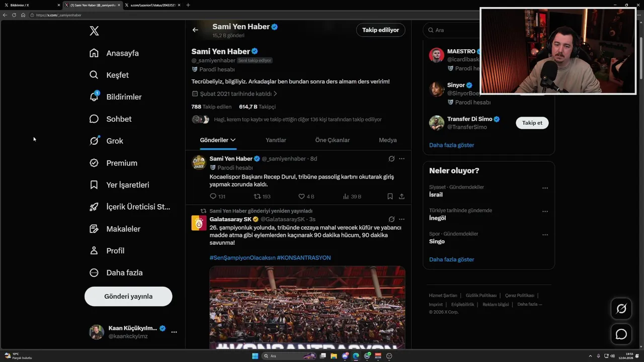
Task: Switch to the Öne Çıkanlar tab
Action: pos(332,140)
